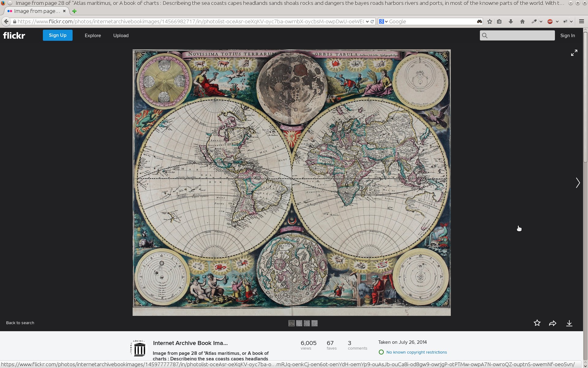
Task: Open the Downloads arrow icon
Action: point(511,21)
